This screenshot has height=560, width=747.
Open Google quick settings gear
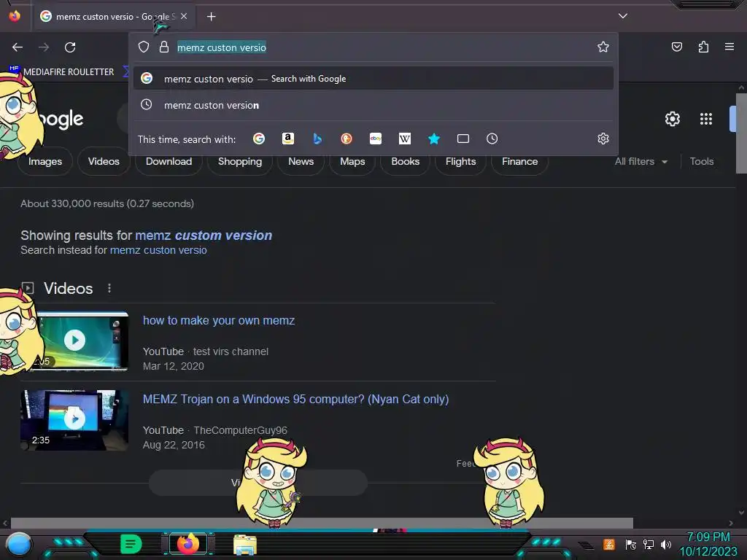(x=672, y=119)
